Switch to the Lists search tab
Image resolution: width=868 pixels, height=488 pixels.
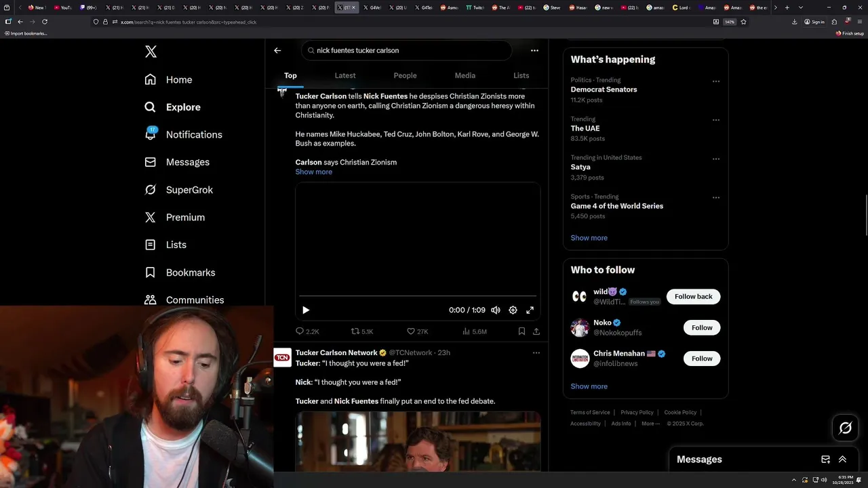coord(521,75)
